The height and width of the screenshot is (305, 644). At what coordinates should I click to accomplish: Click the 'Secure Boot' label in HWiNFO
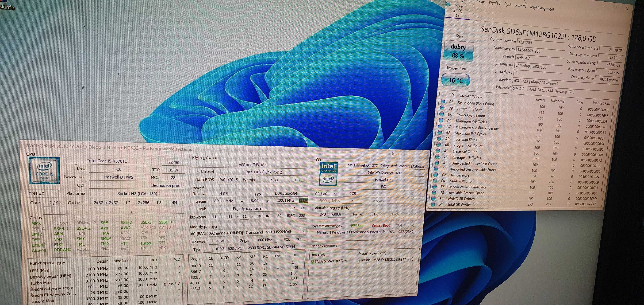click(x=381, y=226)
